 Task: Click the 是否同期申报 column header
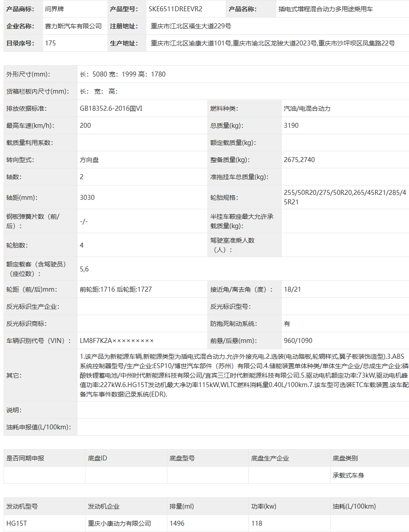click(x=25, y=458)
